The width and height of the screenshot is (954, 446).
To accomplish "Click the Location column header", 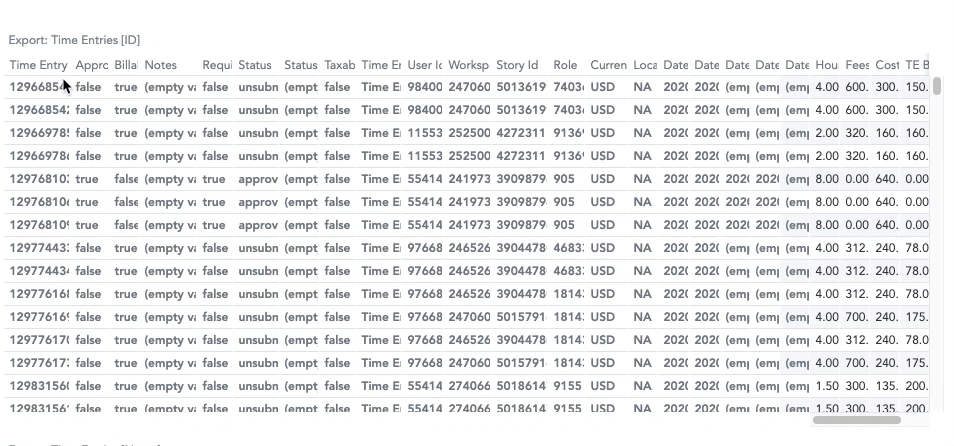I will point(645,65).
